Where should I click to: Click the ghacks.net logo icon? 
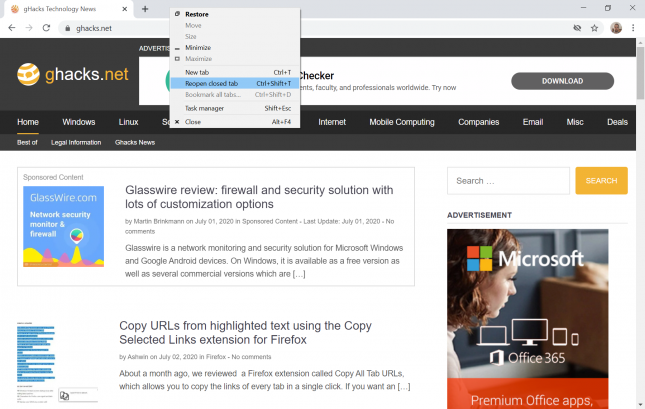(28, 74)
